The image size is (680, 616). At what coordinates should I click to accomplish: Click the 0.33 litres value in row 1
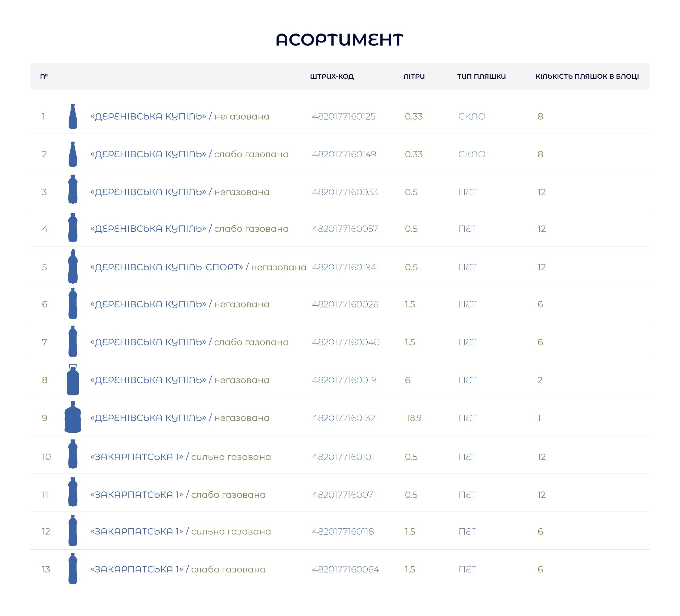(x=414, y=116)
